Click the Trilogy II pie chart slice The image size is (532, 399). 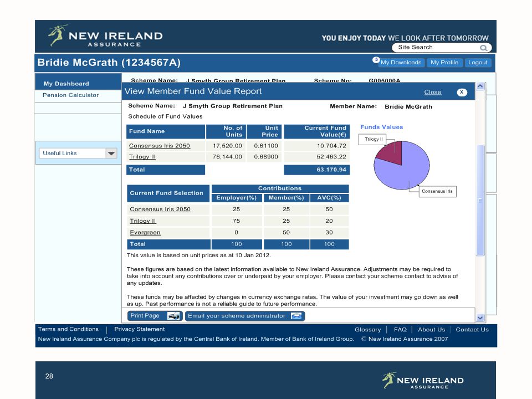coord(392,152)
